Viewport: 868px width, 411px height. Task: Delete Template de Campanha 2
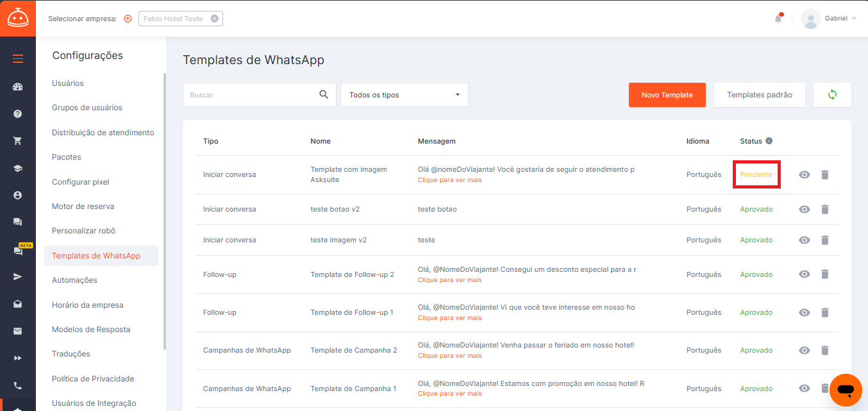[825, 350]
